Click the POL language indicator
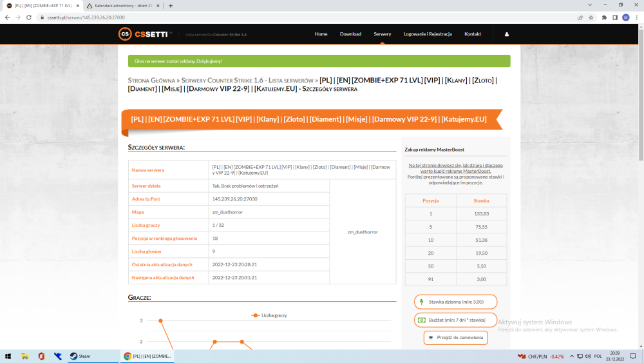 point(598,356)
